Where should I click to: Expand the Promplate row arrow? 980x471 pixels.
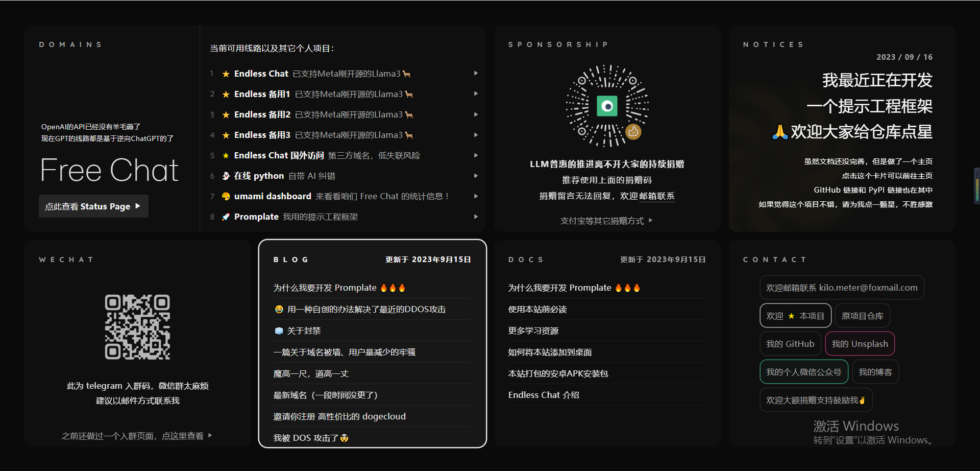476,217
